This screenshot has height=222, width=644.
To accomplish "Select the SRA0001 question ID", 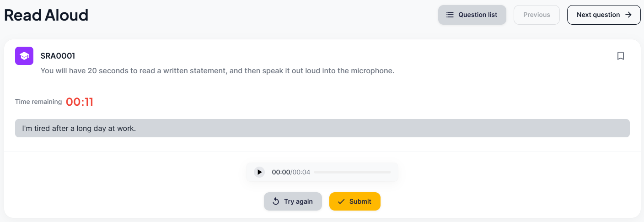I will (58, 56).
